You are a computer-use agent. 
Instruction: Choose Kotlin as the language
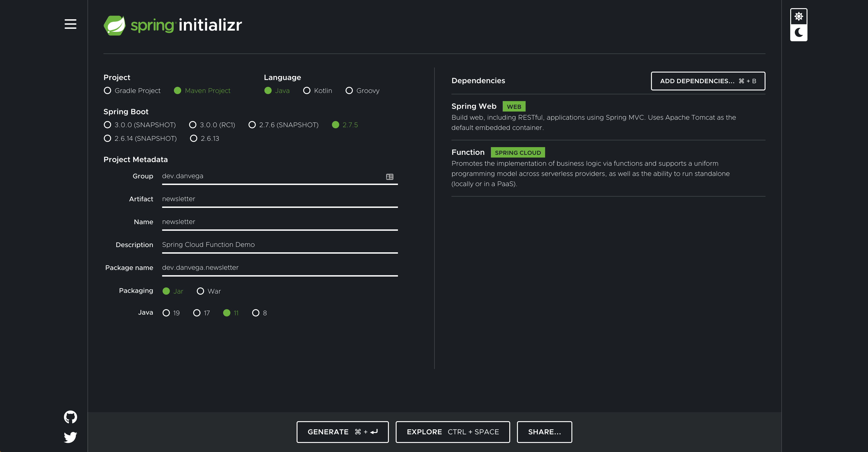coord(307,91)
